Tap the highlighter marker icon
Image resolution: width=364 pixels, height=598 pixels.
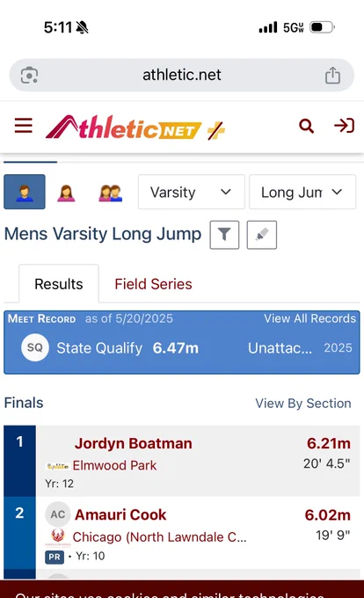[x=262, y=235]
